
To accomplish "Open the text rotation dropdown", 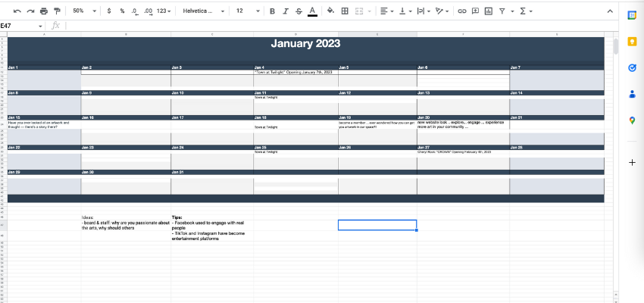I will tap(442, 11).
